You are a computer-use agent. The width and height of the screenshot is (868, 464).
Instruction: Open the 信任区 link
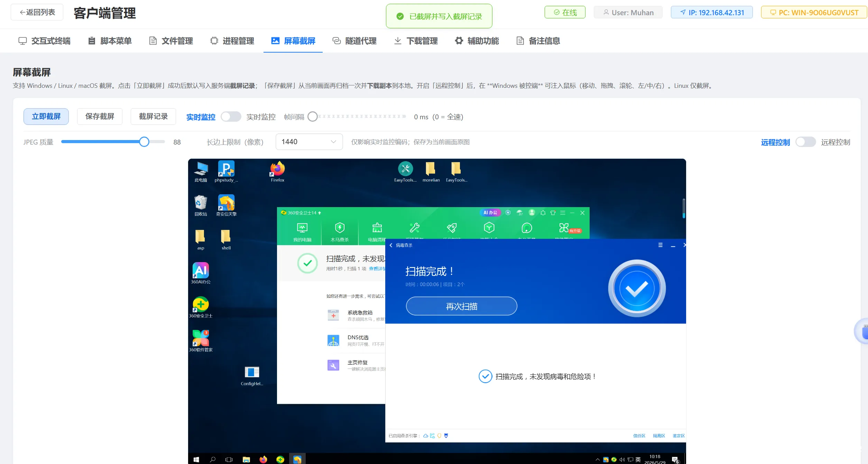coord(639,436)
